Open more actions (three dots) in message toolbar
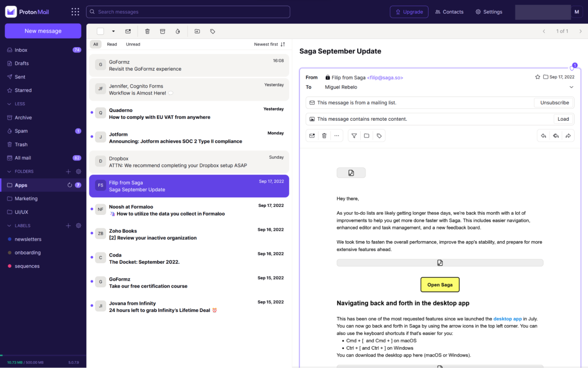Image resolution: width=588 pixels, height=368 pixels. click(336, 135)
